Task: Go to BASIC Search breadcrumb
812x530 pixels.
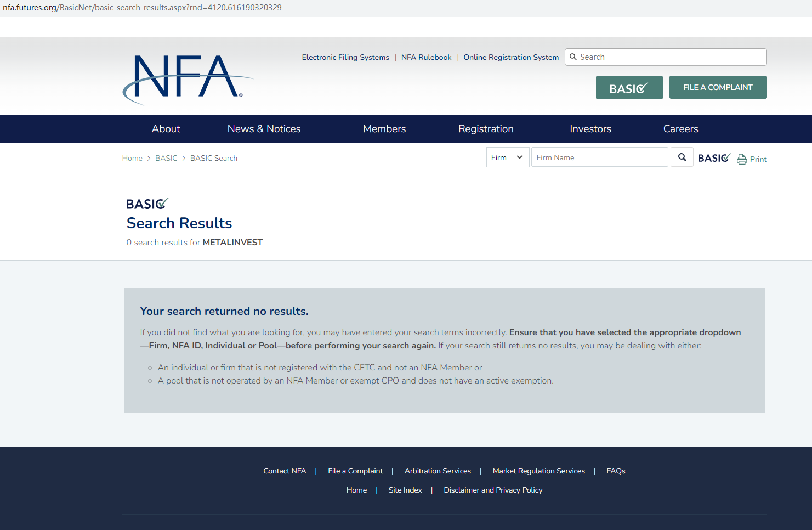Action: (x=214, y=158)
